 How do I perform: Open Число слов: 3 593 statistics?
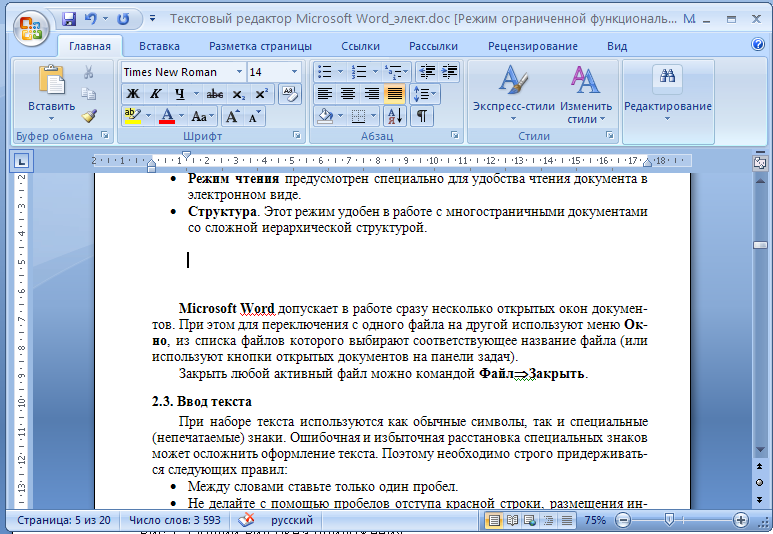(x=175, y=520)
